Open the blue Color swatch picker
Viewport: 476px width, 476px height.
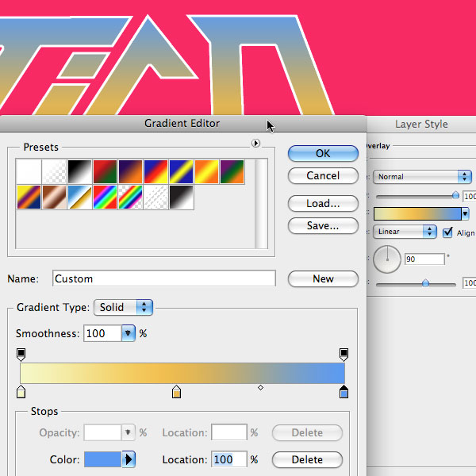[x=102, y=459]
